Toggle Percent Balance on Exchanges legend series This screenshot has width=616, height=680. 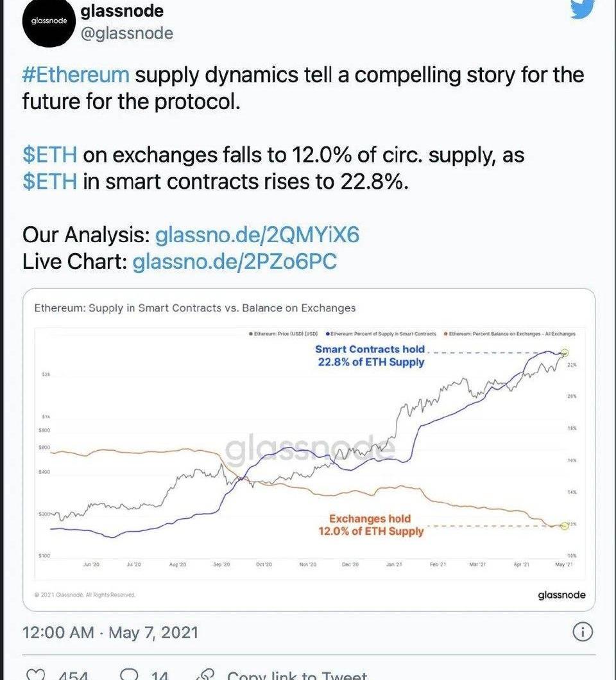pyautogui.click(x=509, y=334)
